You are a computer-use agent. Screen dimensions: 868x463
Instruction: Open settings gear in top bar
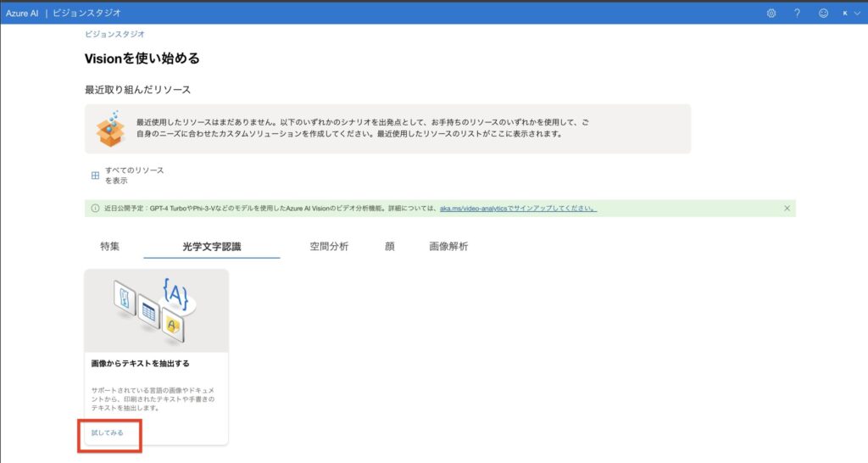(771, 14)
